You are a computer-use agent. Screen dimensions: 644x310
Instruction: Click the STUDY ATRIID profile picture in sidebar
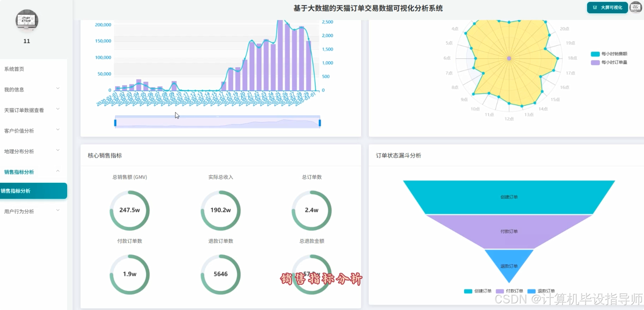pyautogui.click(x=27, y=21)
